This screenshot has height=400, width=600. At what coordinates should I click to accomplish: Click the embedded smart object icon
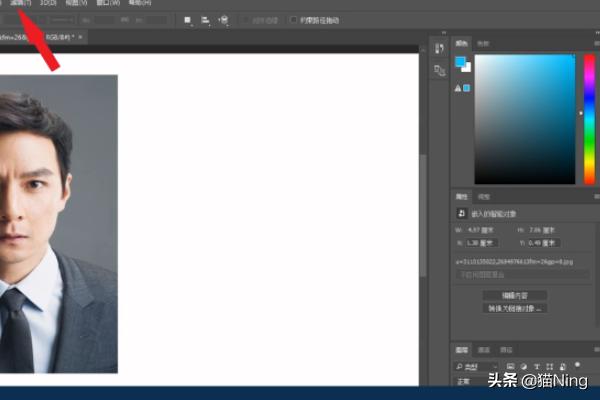point(461,213)
